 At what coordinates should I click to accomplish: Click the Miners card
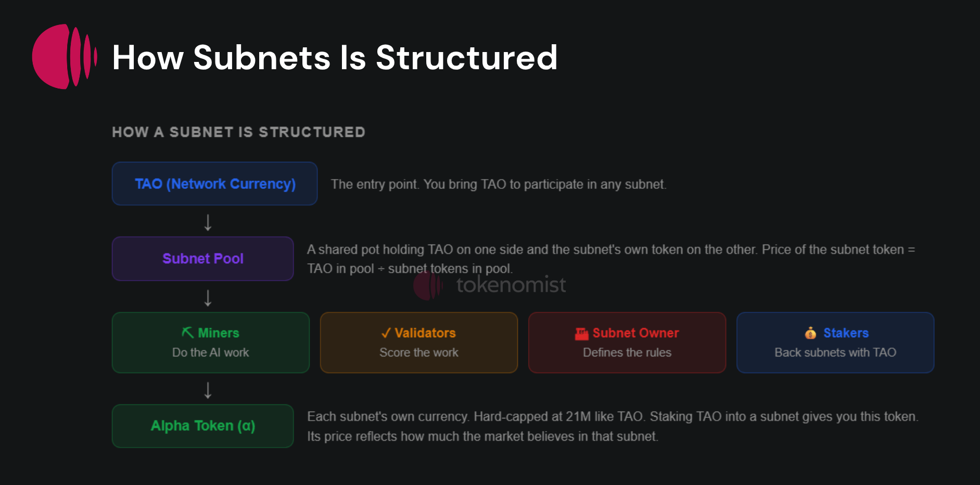point(210,342)
